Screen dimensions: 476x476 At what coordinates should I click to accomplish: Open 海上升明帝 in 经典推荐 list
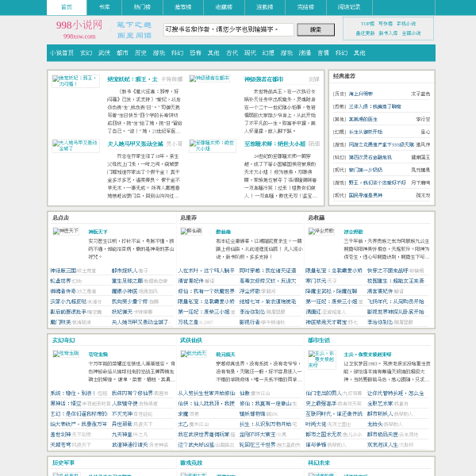[x=361, y=94]
